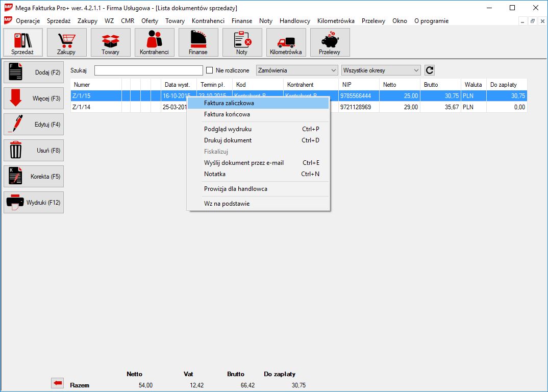Open Towary module with boxes icon
548x392 pixels.
coord(110,42)
